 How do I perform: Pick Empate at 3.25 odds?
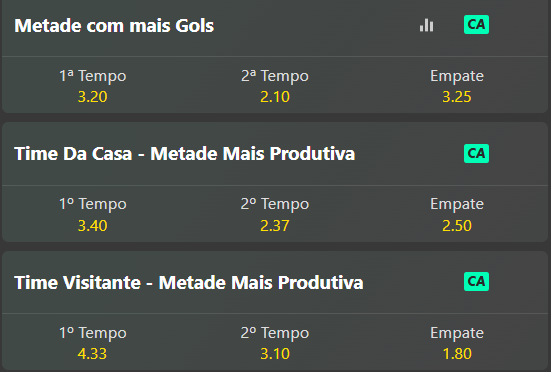point(457,86)
